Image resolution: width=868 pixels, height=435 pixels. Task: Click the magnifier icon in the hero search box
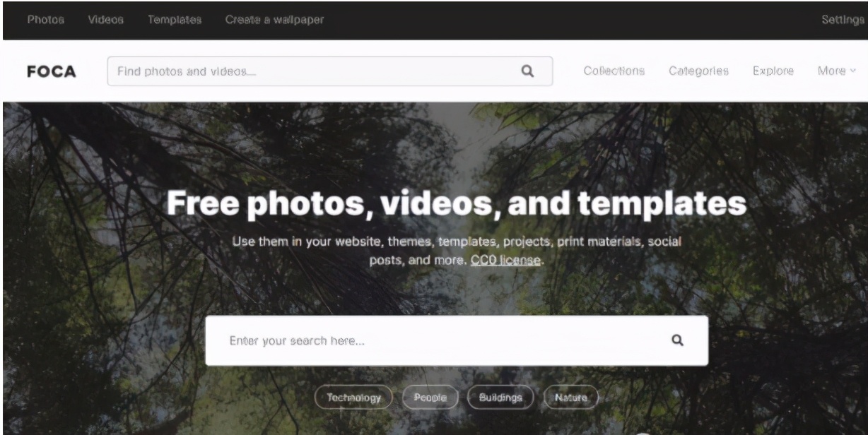click(x=677, y=340)
